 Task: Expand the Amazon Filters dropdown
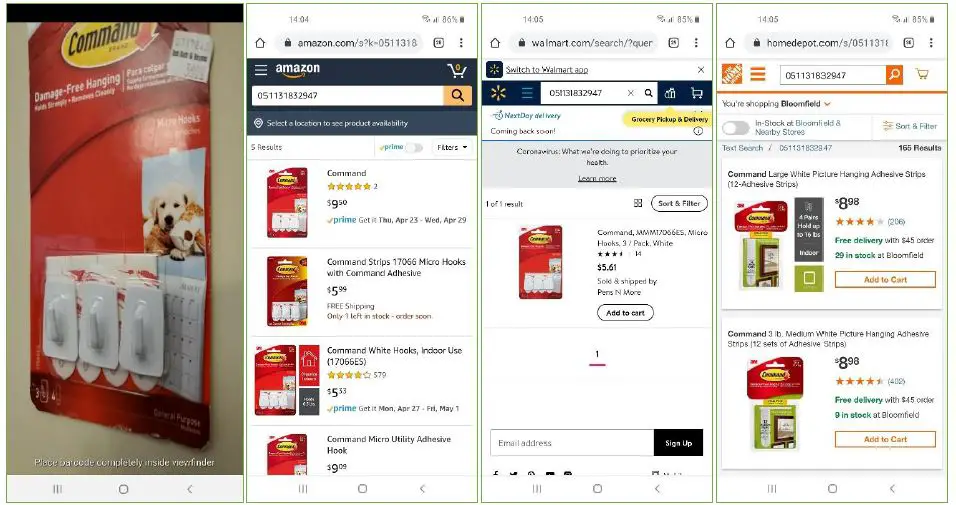(452, 147)
